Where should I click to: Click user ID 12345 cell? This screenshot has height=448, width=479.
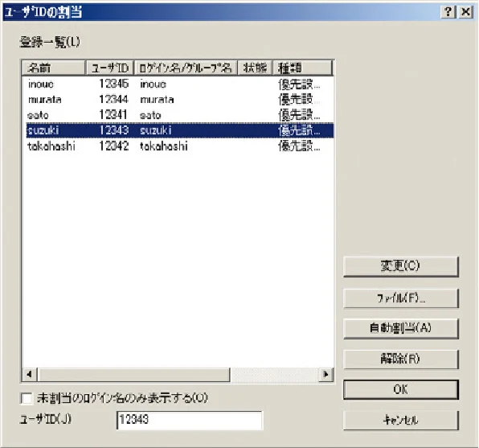113,84
